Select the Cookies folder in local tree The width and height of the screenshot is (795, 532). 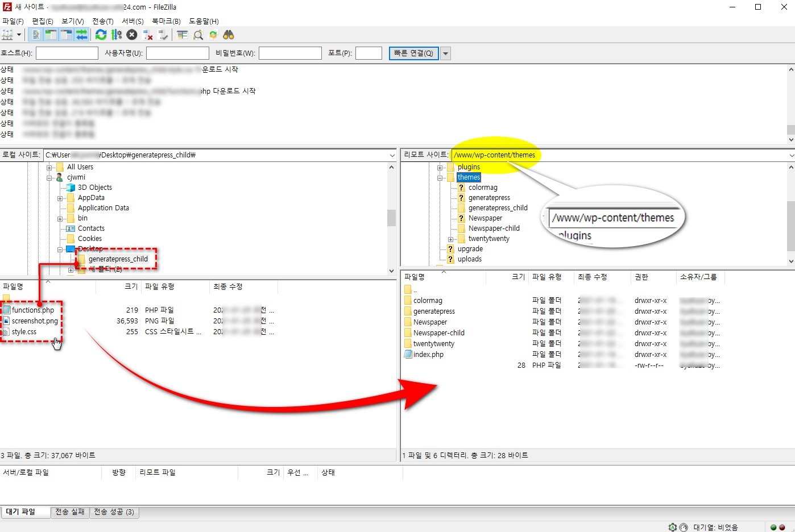tap(90, 239)
